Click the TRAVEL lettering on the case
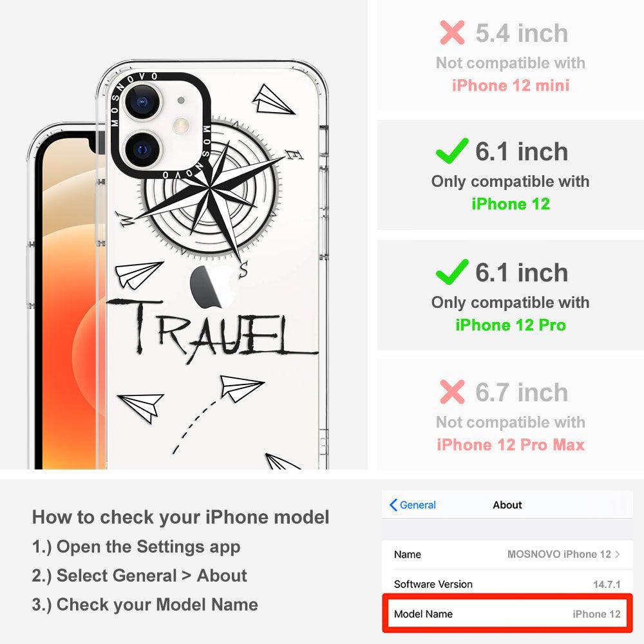Screen dimensions: 644x644 click(x=211, y=328)
